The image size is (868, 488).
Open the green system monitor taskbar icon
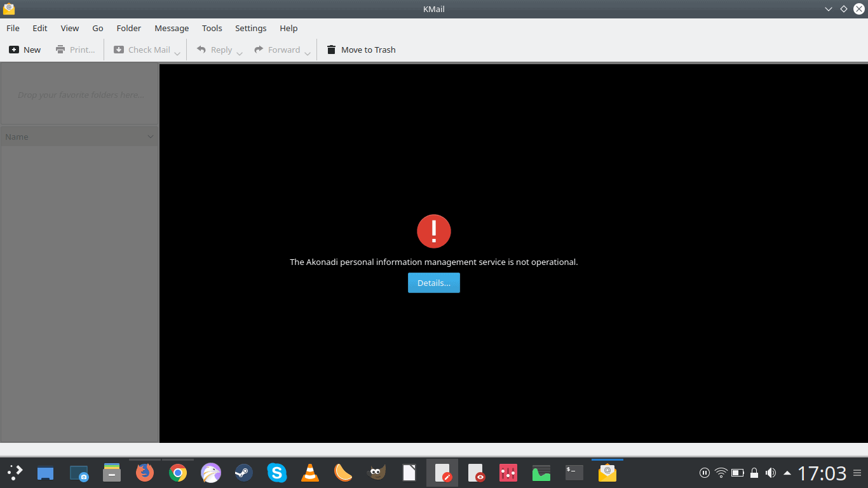click(x=541, y=473)
